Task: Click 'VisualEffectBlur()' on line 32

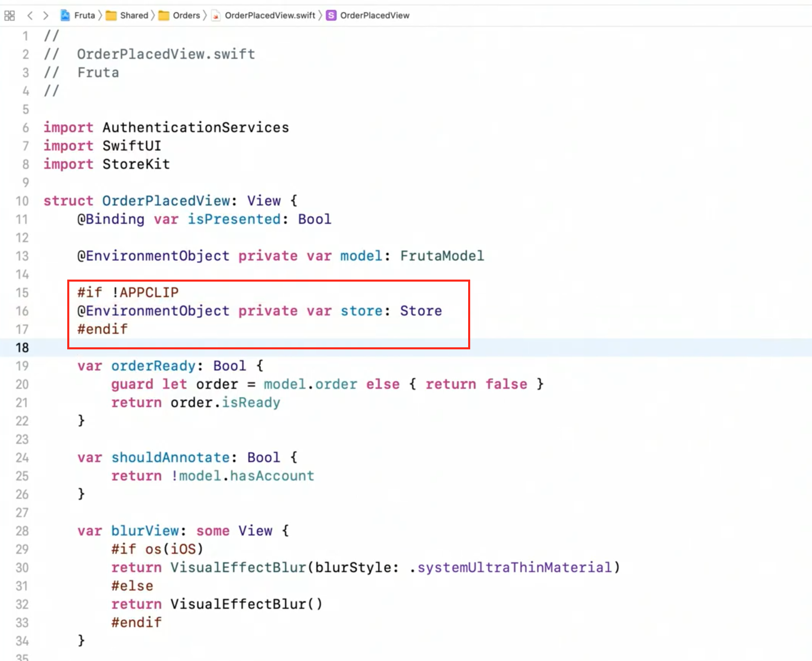Action: (247, 604)
